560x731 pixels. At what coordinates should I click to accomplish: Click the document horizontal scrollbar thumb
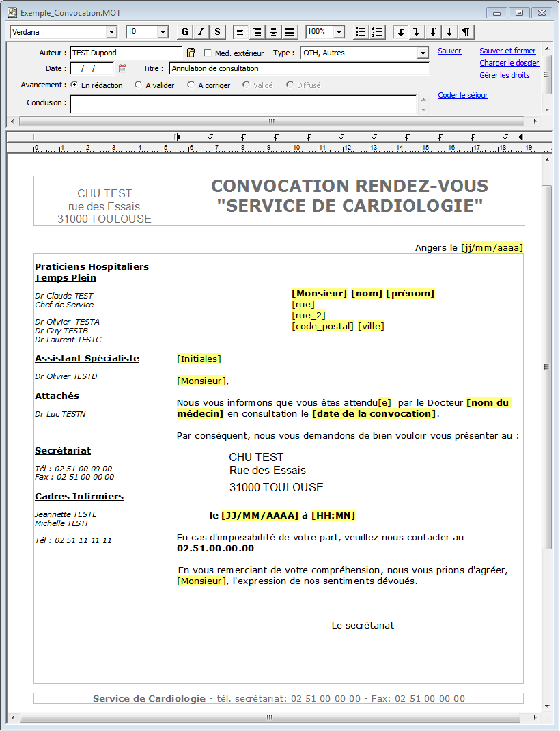tap(269, 717)
